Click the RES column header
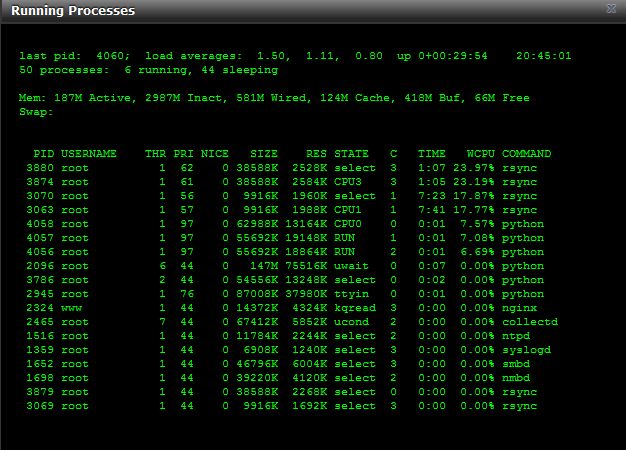The height and width of the screenshot is (450, 626). pyautogui.click(x=316, y=154)
